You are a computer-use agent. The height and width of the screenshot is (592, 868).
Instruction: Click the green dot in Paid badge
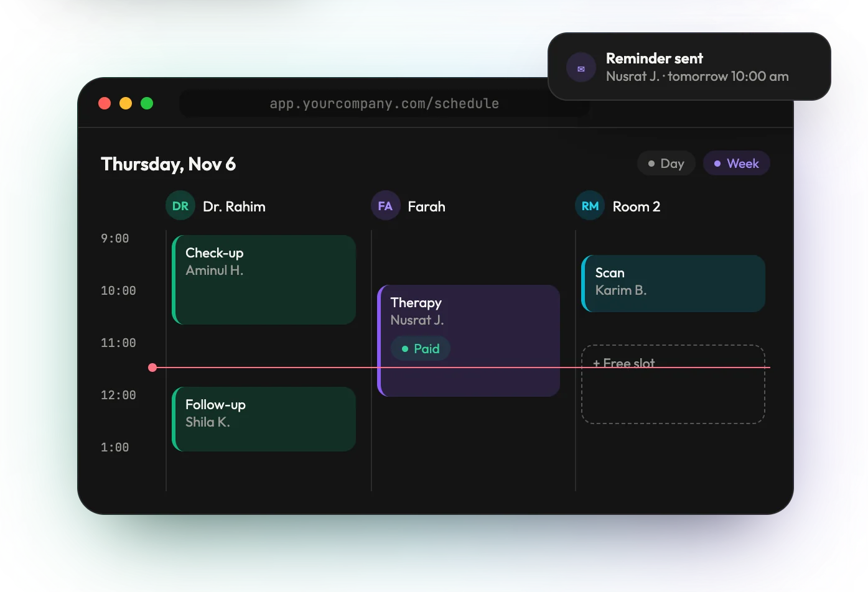[x=405, y=349]
